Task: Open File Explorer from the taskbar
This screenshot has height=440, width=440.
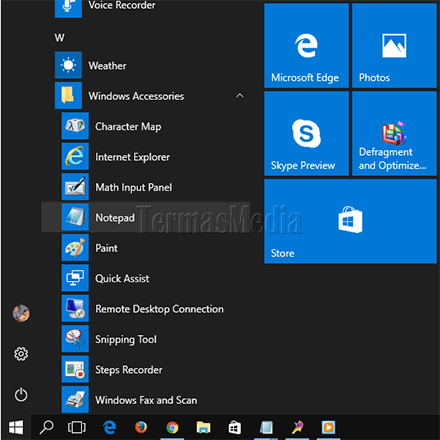Action: (x=203, y=427)
